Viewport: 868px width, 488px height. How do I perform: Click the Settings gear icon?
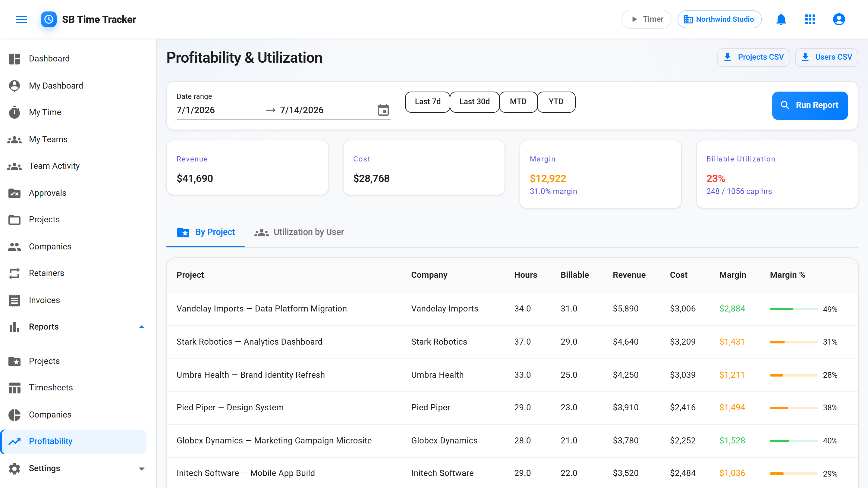pyautogui.click(x=14, y=468)
